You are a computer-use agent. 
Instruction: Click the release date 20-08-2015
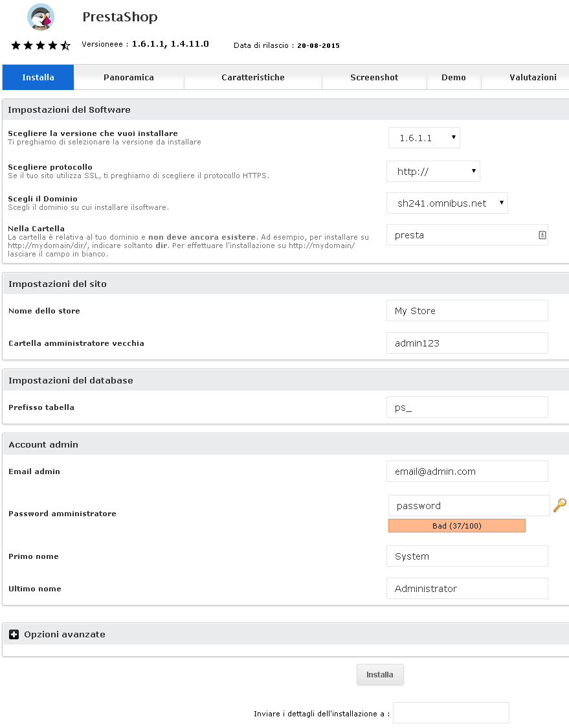point(318,45)
